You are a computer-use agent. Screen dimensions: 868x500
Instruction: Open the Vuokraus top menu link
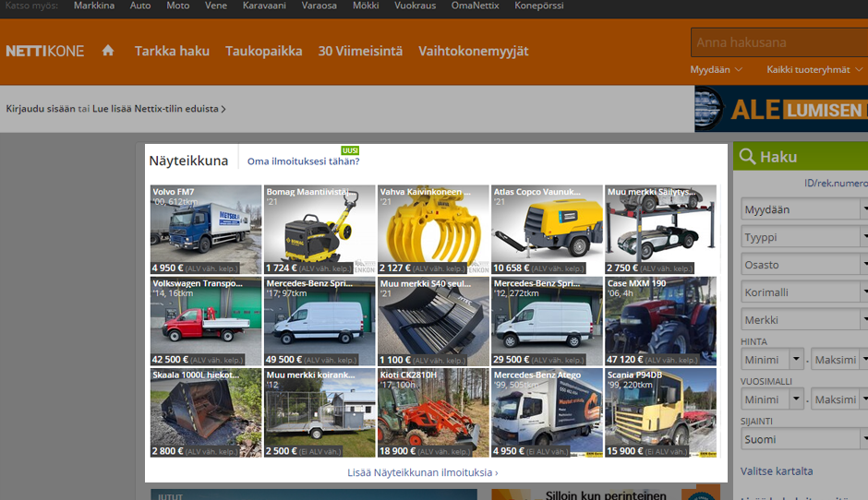415,6
